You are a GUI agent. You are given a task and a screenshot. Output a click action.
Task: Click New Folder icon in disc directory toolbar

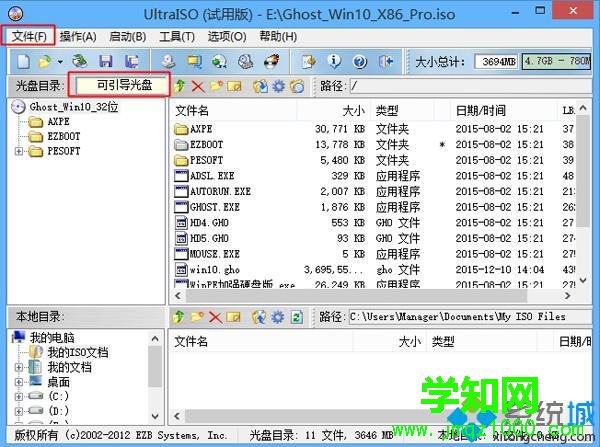(x=217, y=86)
